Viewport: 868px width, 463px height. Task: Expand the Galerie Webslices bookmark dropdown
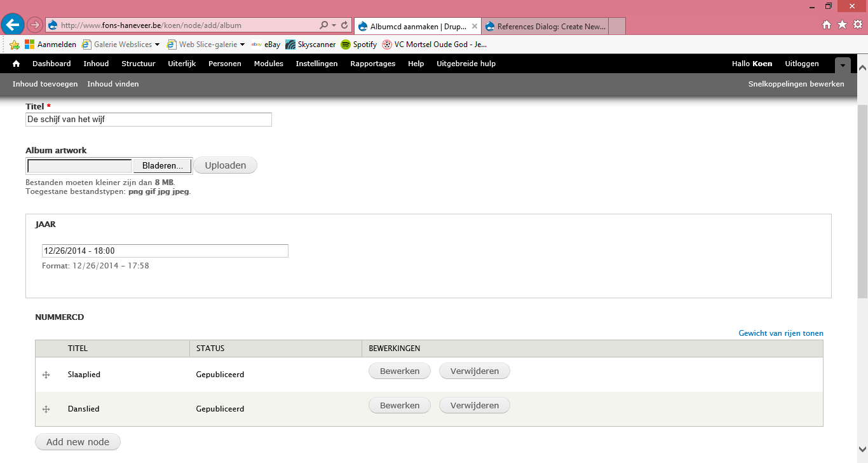click(x=157, y=45)
